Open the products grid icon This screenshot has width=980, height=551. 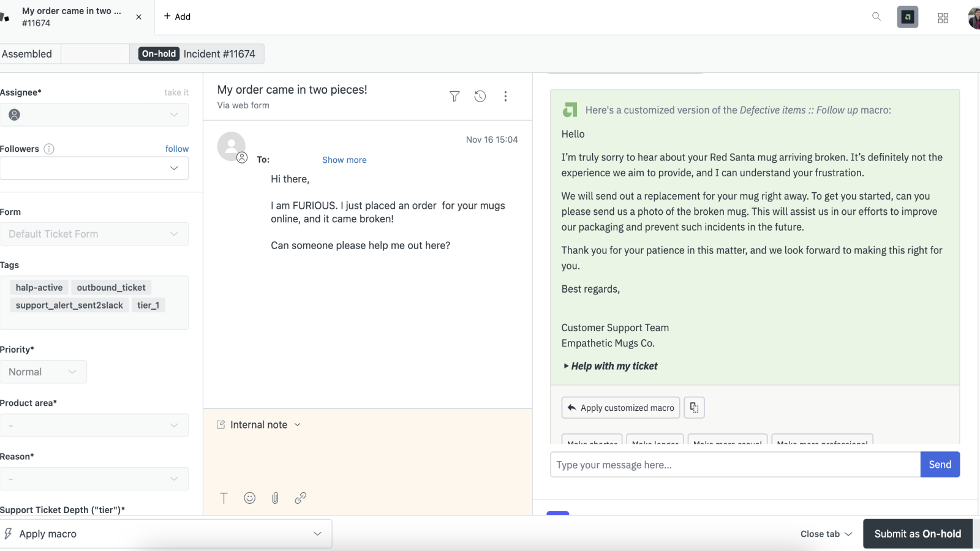943,18
